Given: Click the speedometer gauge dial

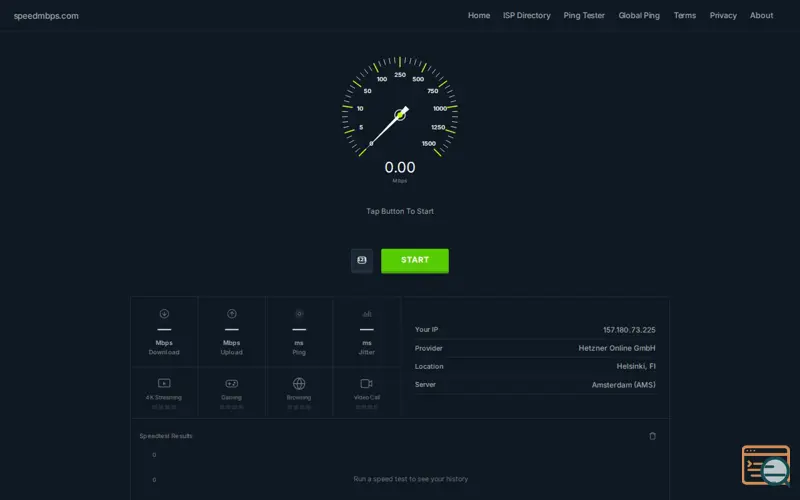Looking at the screenshot, I should click(x=400, y=108).
